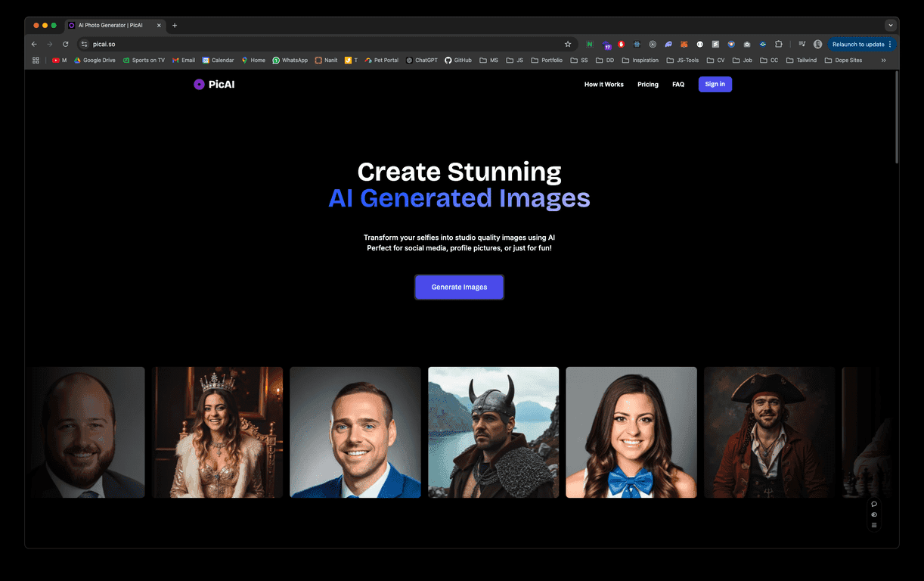This screenshot has height=581, width=924.
Task: Toggle the bookmark star for this page
Action: tap(568, 44)
